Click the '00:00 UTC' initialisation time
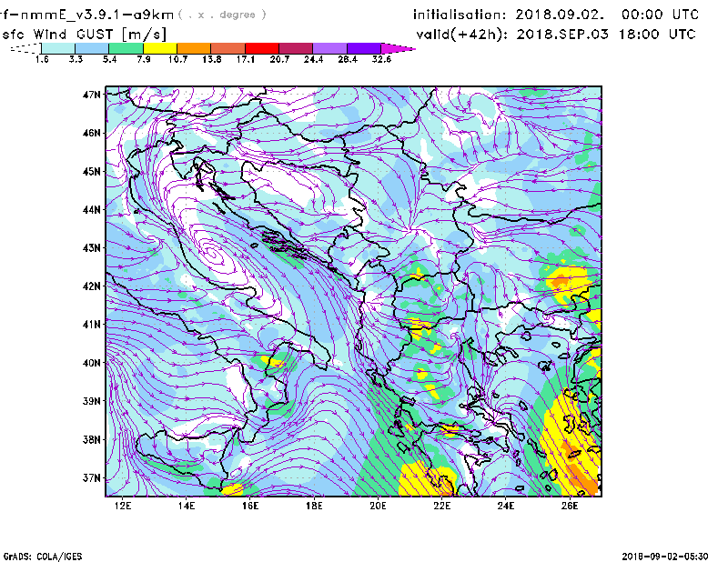728x562 pixels. pyautogui.click(x=661, y=15)
